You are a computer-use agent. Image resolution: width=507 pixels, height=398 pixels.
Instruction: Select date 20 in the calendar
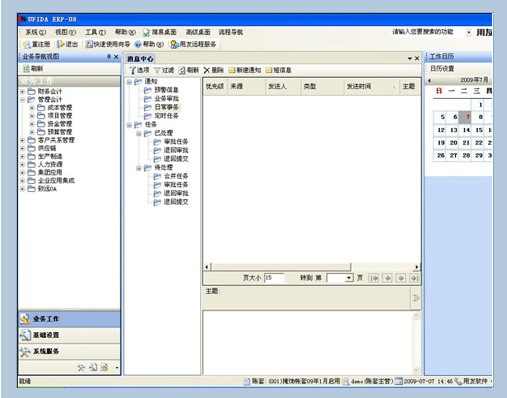click(x=453, y=143)
